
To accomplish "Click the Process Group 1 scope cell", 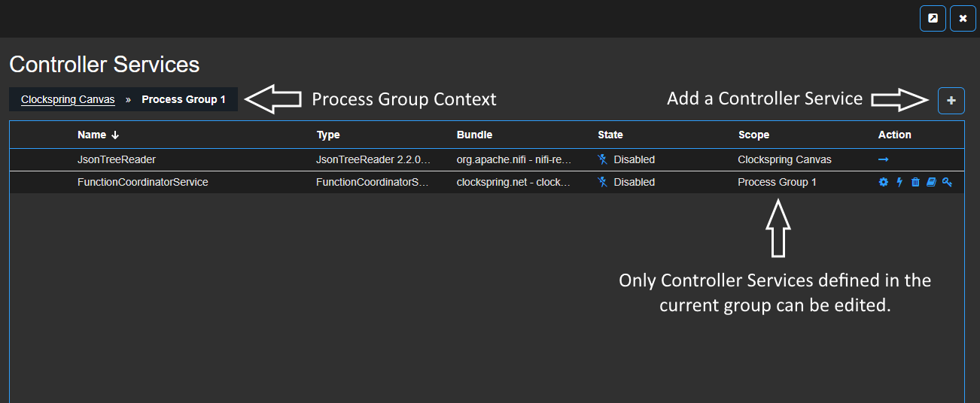I will click(x=777, y=182).
